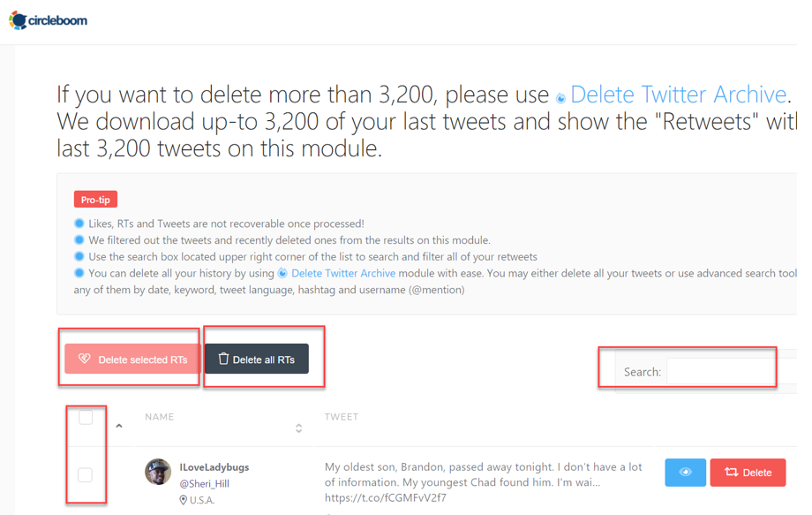Check the ILoveLadybugs retweet row checkbox
This screenshot has width=812, height=515.
[85, 474]
